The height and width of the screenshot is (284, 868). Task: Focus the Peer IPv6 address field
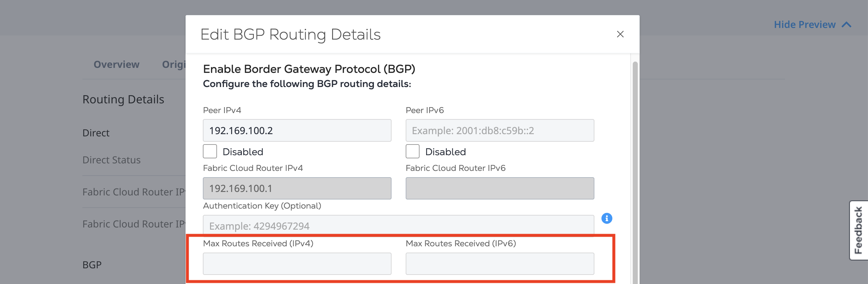[x=500, y=131]
